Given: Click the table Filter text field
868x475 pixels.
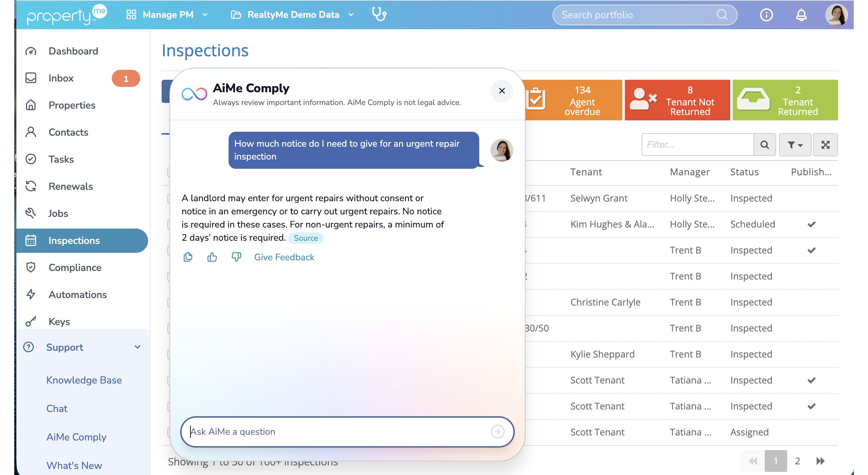Looking at the screenshot, I should pos(698,145).
